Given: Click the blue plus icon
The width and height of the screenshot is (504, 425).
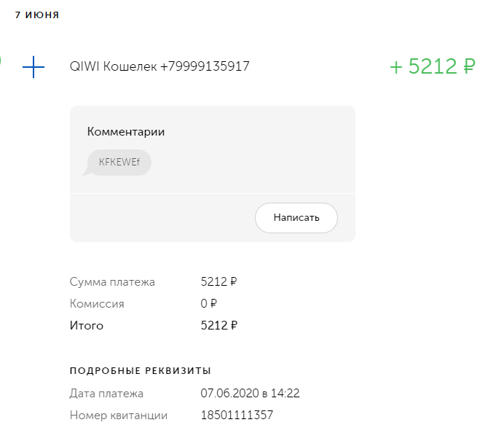Looking at the screenshot, I should point(34,67).
